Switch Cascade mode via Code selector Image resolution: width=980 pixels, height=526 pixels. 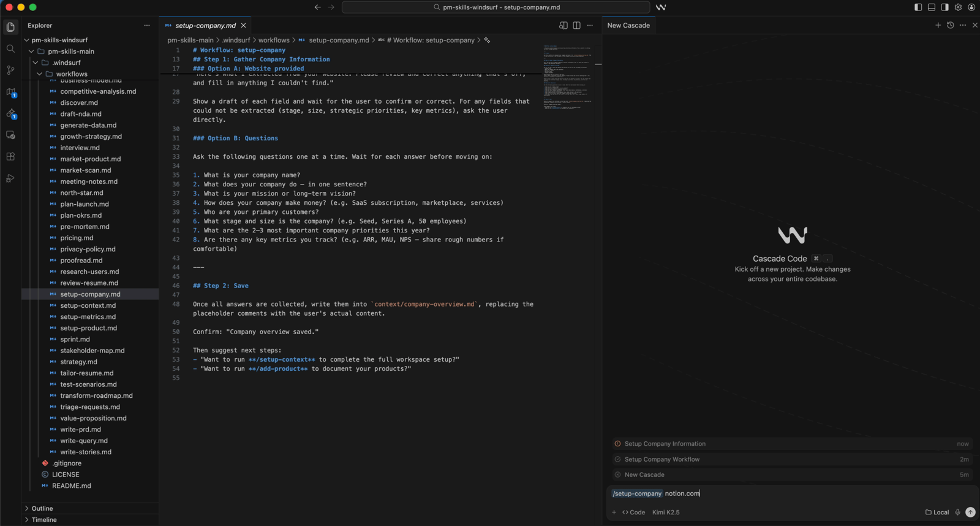pos(633,512)
